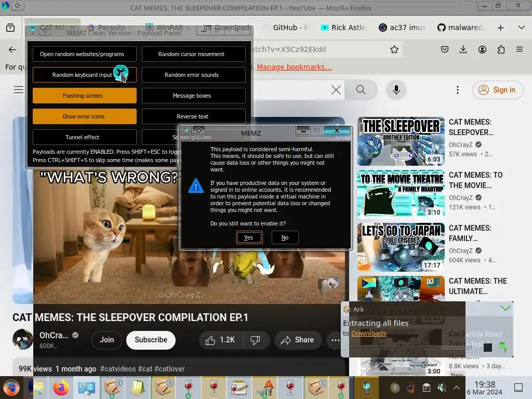Open the file manager icon on the taskbar
Screen dimensions: 532x399
coord(36,388)
